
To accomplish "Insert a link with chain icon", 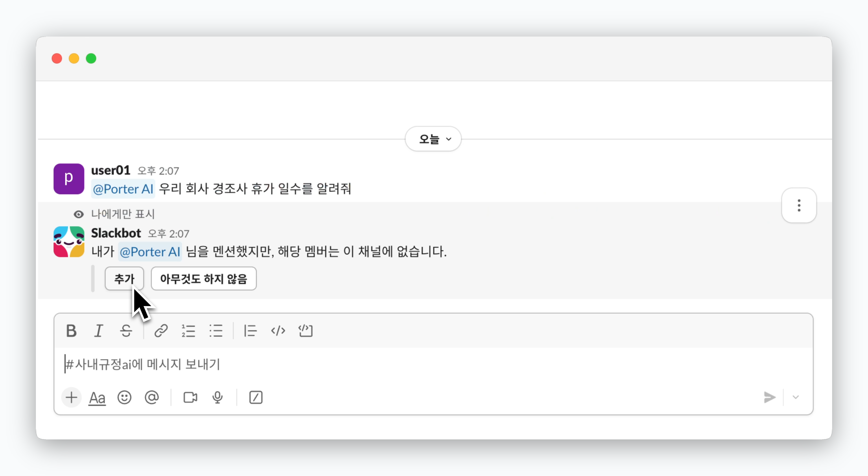I will (161, 331).
